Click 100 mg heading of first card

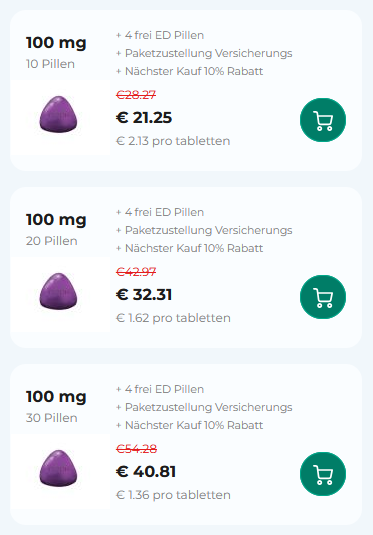[x=56, y=43]
